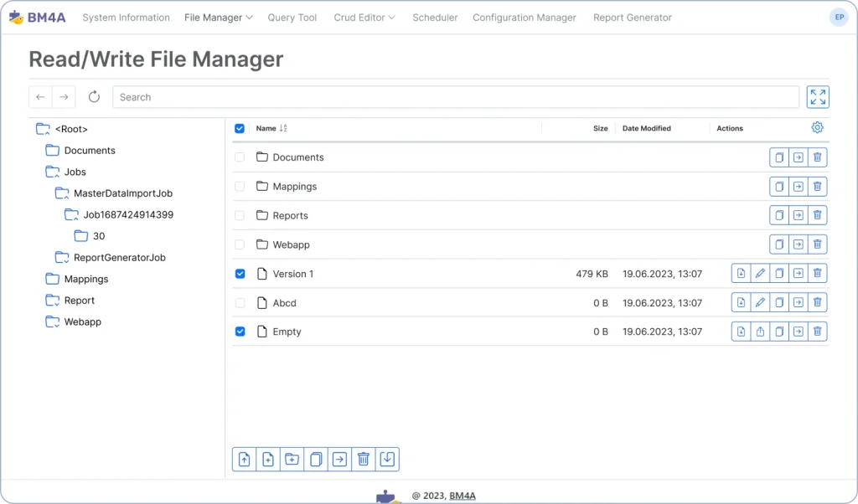Collapse MasterDataImportJob folder in tree
The height and width of the screenshot is (504, 858).
coord(62,193)
